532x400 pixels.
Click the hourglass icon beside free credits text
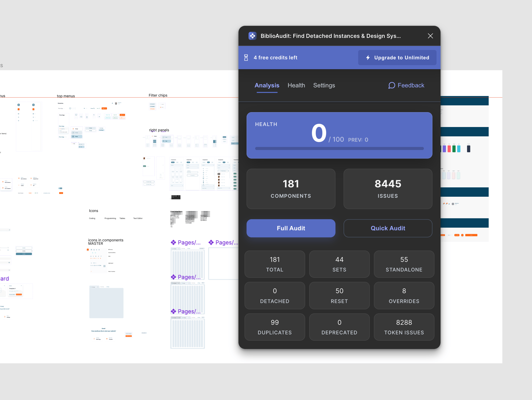tap(246, 58)
